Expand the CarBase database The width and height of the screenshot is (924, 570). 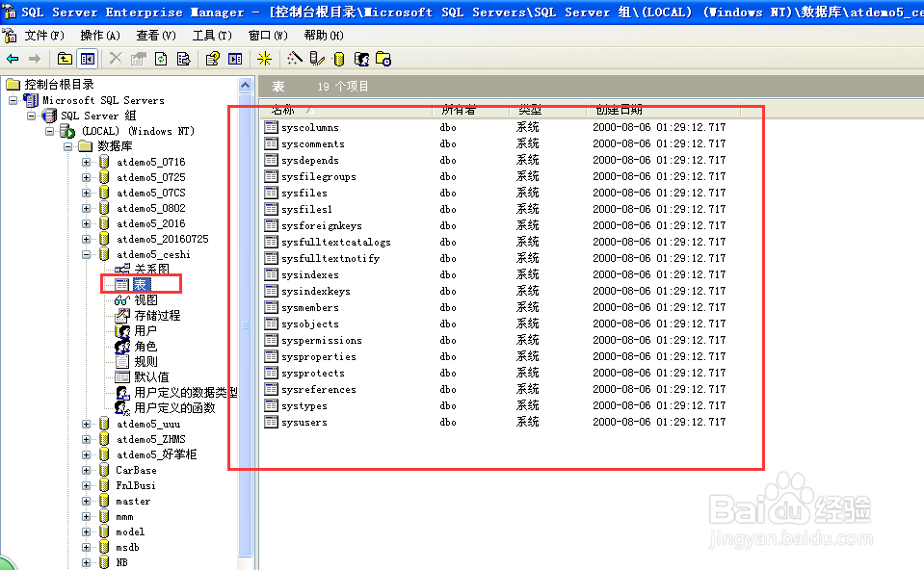pyautogui.click(x=87, y=470)
